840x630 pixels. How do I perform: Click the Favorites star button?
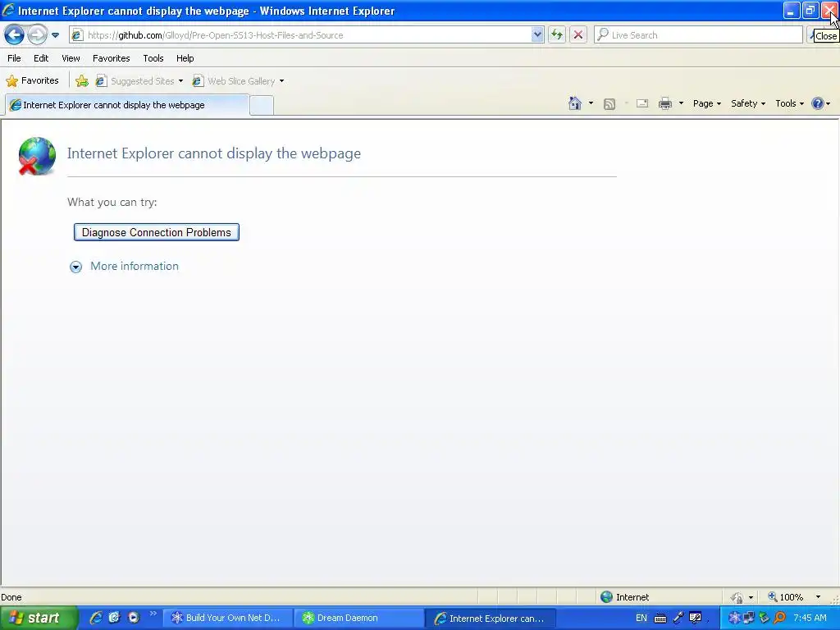[x=33, y=81]
